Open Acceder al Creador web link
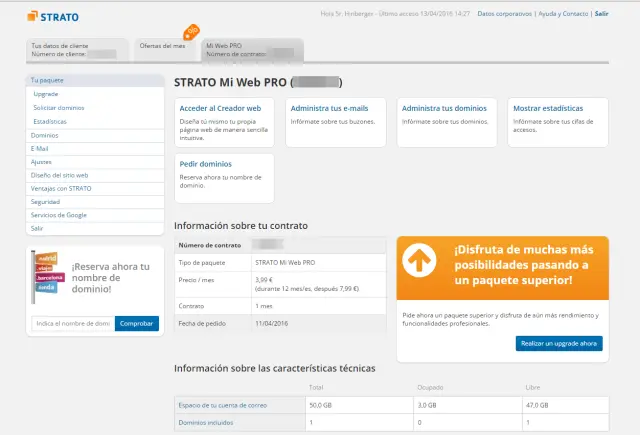 (220, 107)
